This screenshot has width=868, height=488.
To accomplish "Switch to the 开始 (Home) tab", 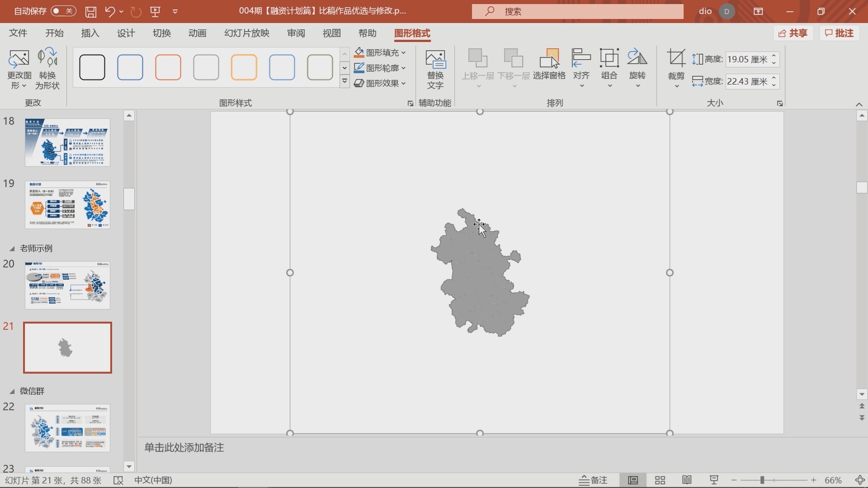I will coord(54,33).
